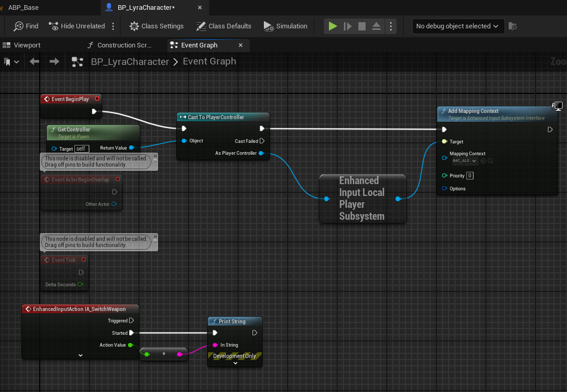
Task: Click the Frame Skip advance icon
Action: pyautogui.click(x=348, y=26)
